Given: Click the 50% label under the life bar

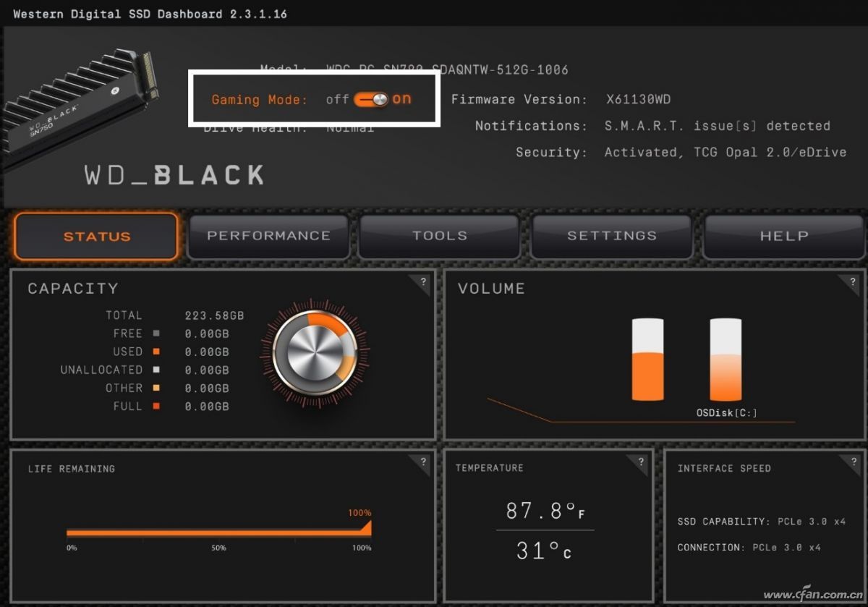Looking at the screenshot, I should (x=219, y=548).
